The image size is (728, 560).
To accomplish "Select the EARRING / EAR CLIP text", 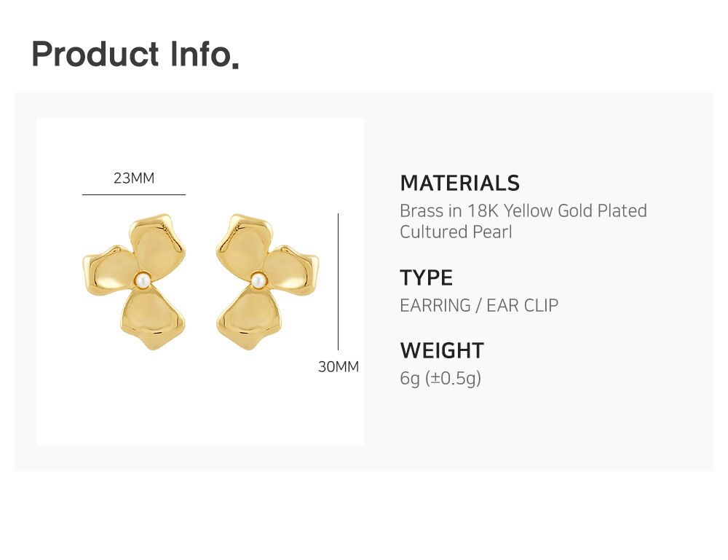I will point(479,306).
